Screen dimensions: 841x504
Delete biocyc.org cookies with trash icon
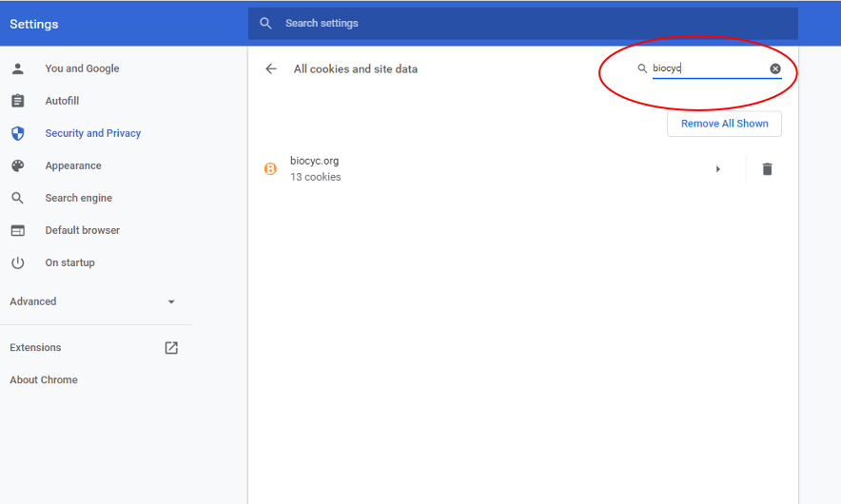point(767,169)
